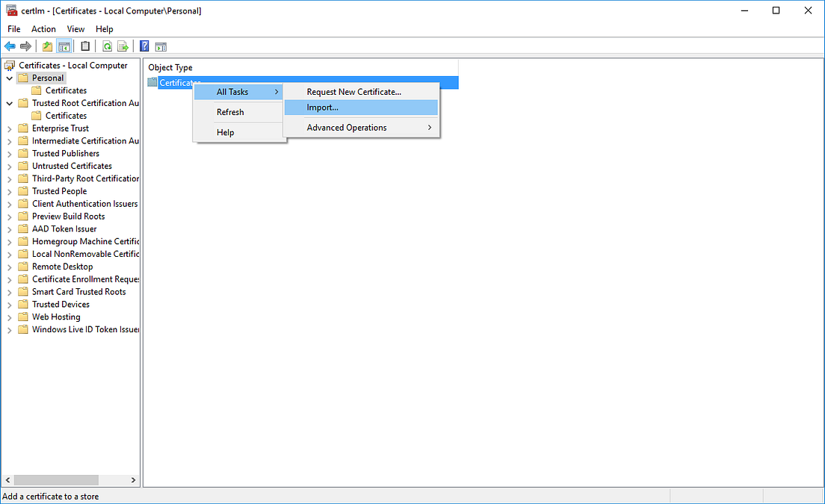This screenshot has height=504, width=825.
Task: Click Import in the All Tasks menu
Action: [322, 107]
